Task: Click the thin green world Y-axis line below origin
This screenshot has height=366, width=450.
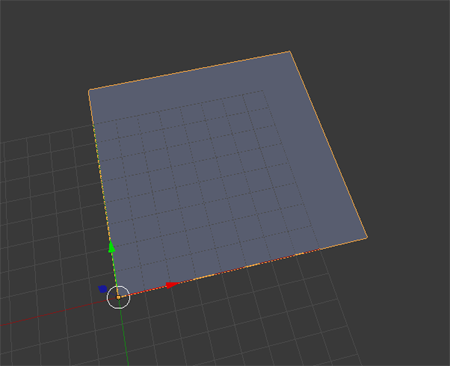Action: [x=124, y=337]
